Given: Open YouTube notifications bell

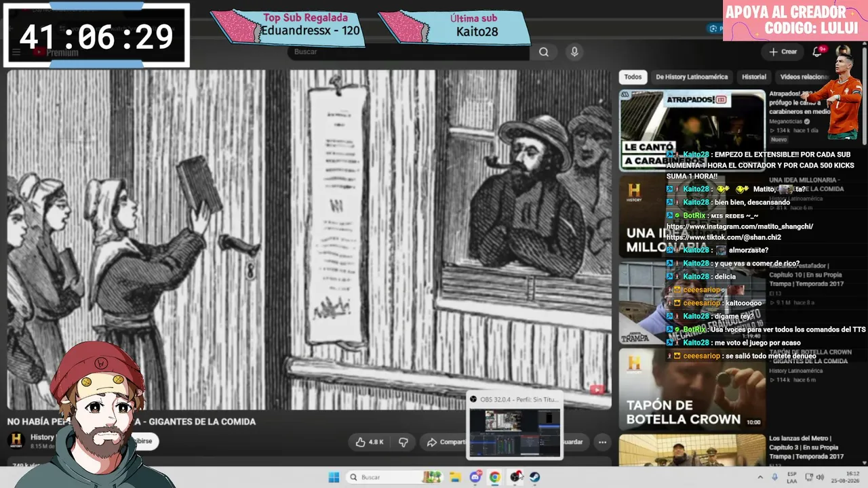Looking at the screenshot, I should coord(818,52).
